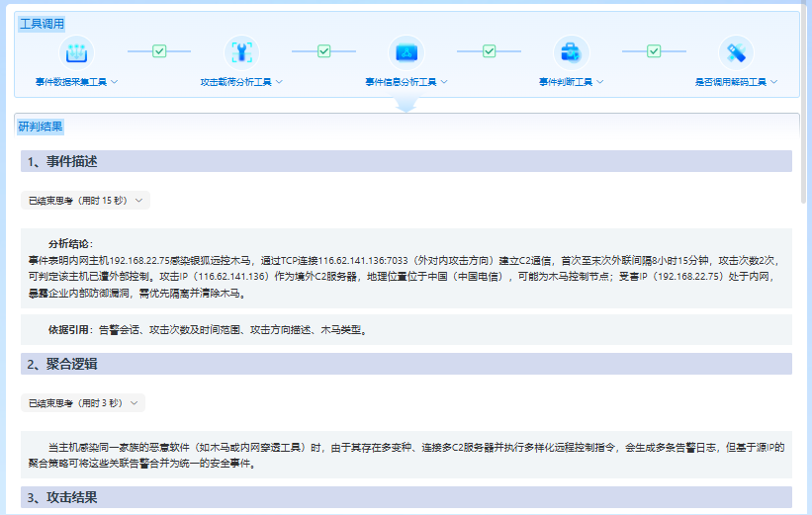Select the 工具调用 section label
Screen dimensions: 812x515
41,23
